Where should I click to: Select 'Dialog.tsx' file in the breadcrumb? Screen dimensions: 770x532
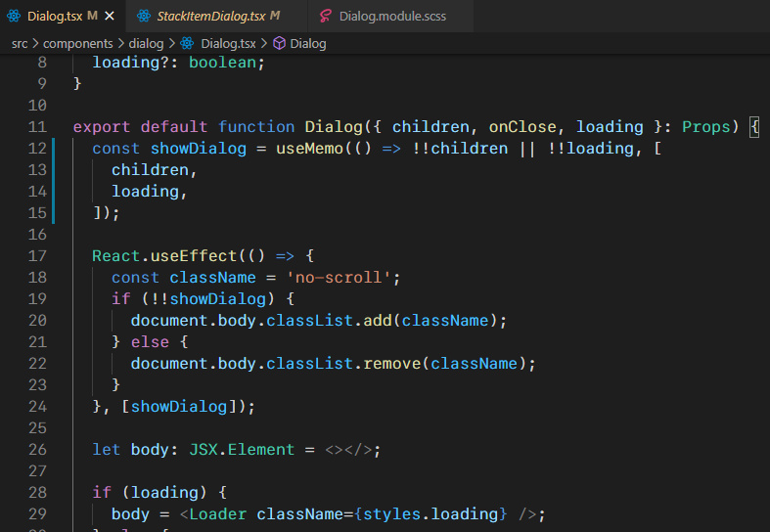(228, 44)
